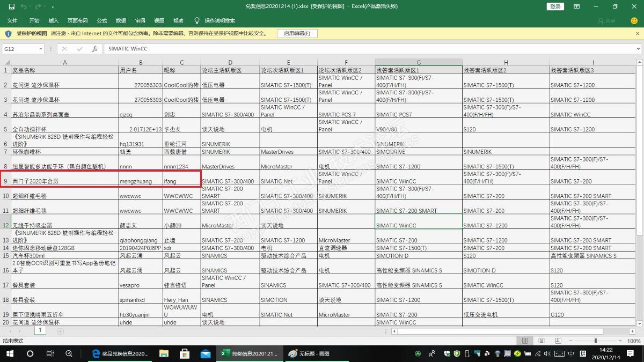Image resolution: width=644 pixels, height=362 pixels.
Task: Open Task View on the taskbar
Action: [x=50, y=353]
